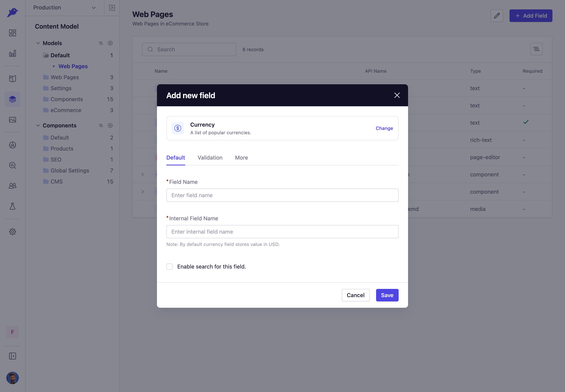
Task: Click the Required column header
Action: point(532,71)
